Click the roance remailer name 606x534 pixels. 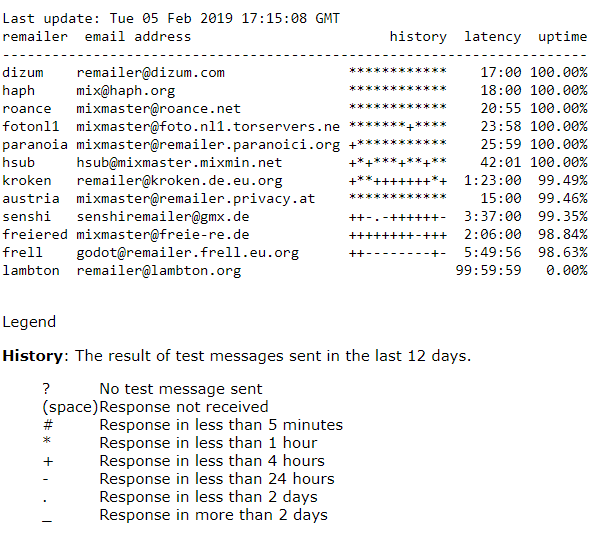pyautogui.click(x=27, y=109)
